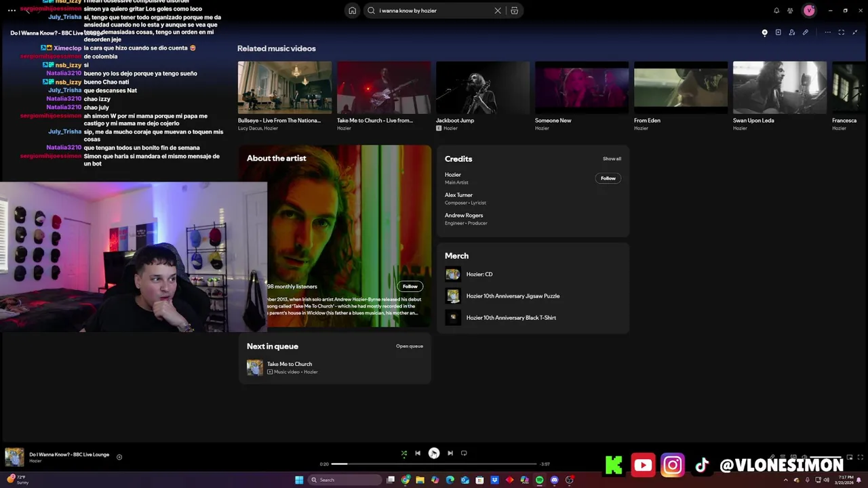Viewport: 868px width, 488px height.
Task: Skip to the next track
Action: (450, 453)
